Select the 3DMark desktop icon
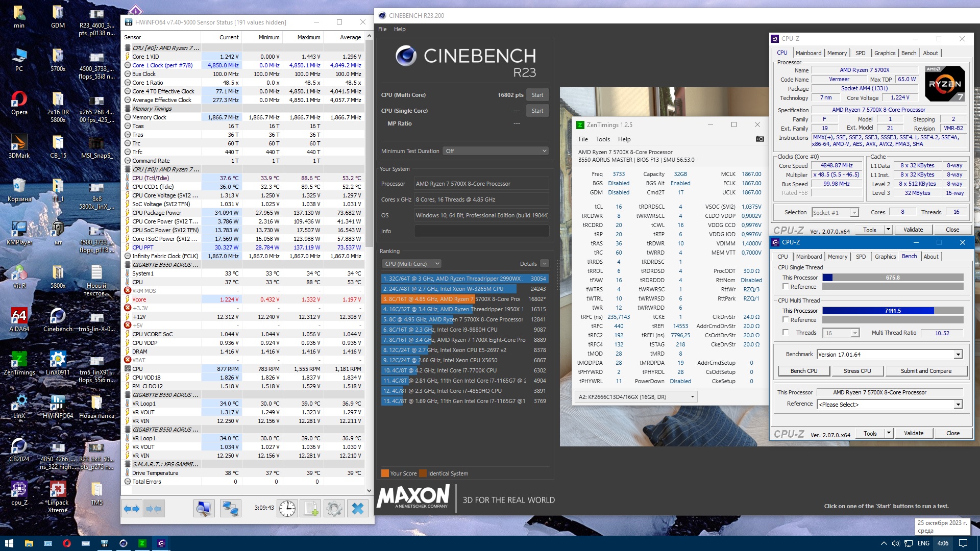980x551 pixels. [19, 146]
